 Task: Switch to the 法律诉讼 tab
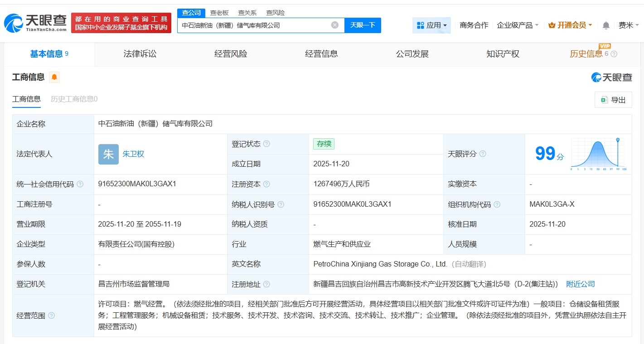pyautogui.click(x=140, y=53)
